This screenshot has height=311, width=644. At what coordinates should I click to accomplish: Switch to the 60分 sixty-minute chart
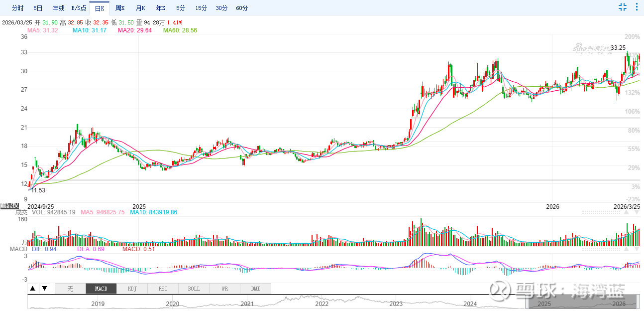(242, 8)
